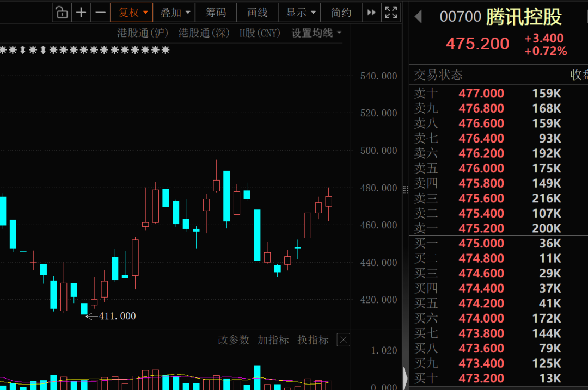Click the lock icon in chart toolbar
Viewport: 588px width, 390px height.
(62, 13)
